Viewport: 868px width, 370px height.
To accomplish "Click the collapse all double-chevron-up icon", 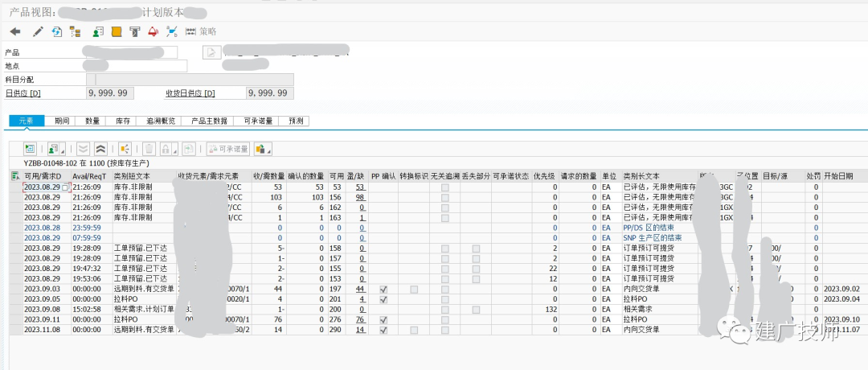I will [x=100, y=149].
